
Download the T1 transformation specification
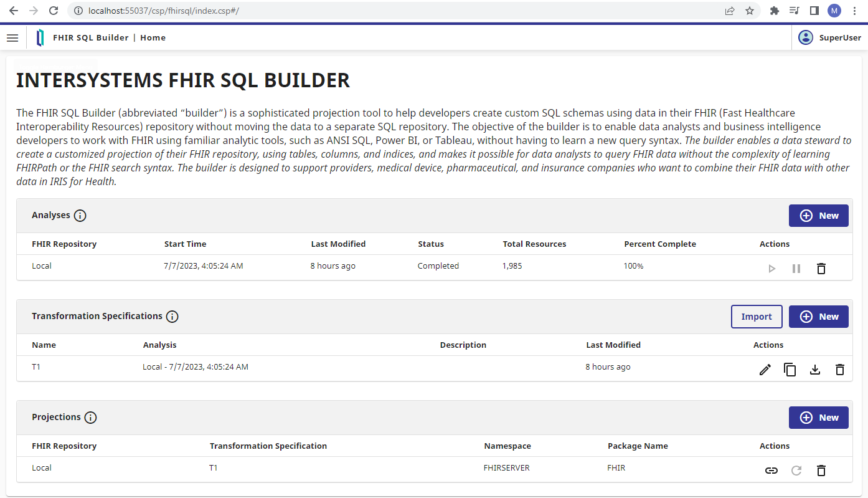click(814, 370)
